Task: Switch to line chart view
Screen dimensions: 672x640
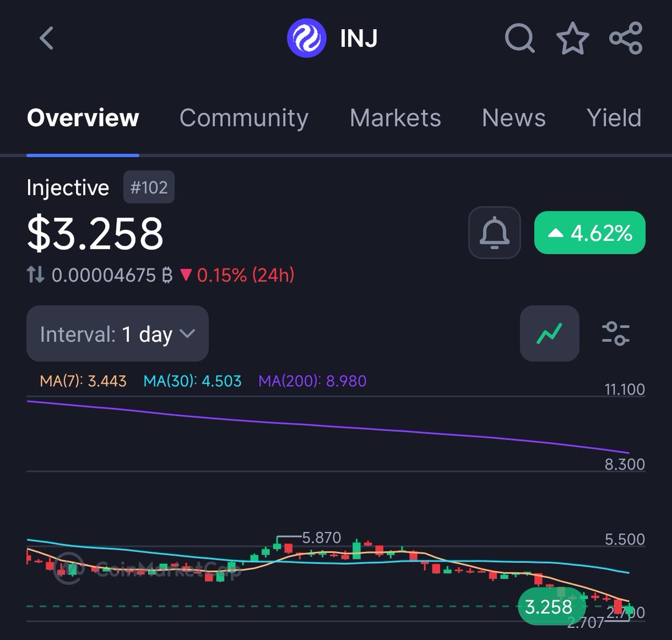Action: [x=549, y=333]
